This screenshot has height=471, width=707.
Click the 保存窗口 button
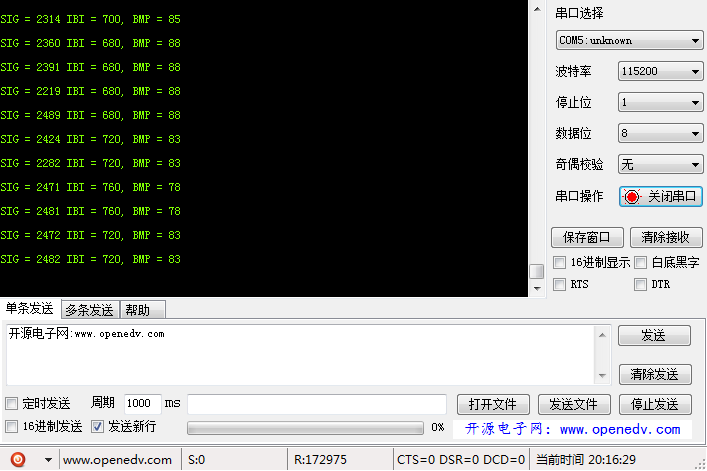[x=587, y=237]
